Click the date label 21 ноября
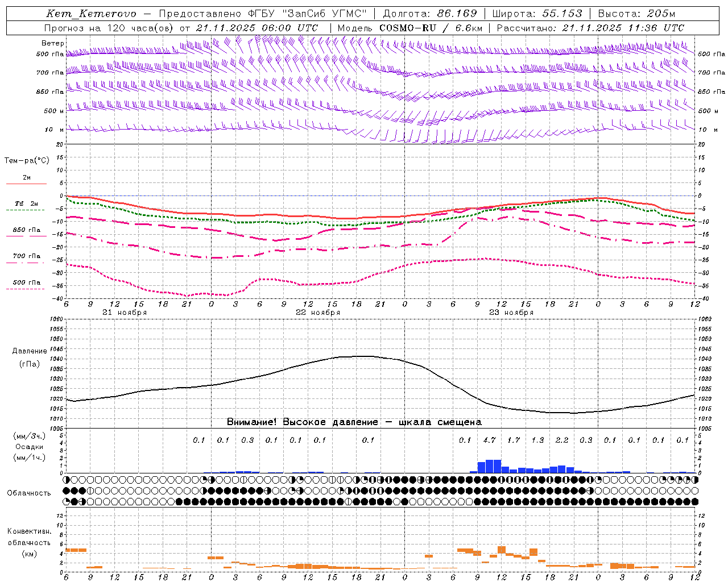 (x=125, y=313)
